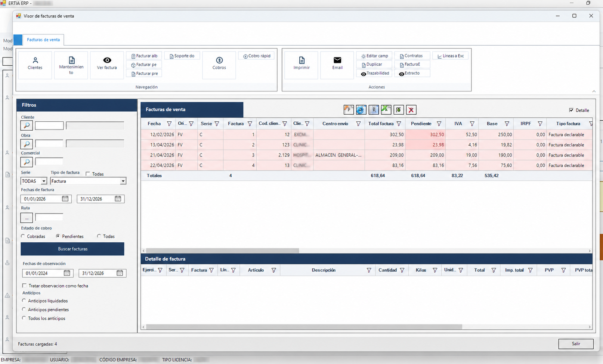The image size is (603, 364).
Task: Select the Pendientes radio button
Action: click(58, 236)
